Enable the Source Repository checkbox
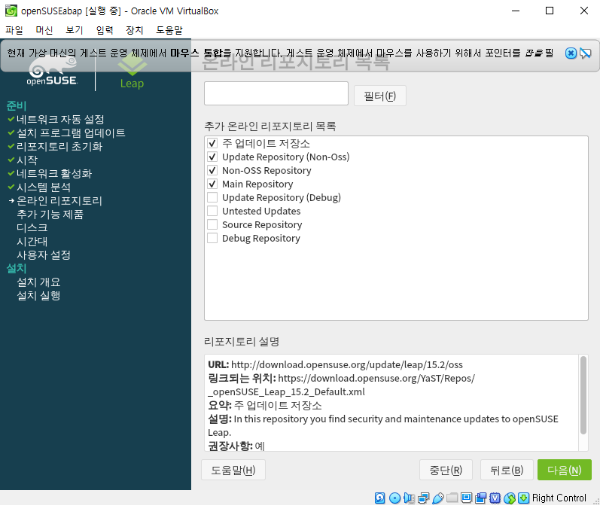The height and width of the screenshot is (505, 600). tap(212, 225)
